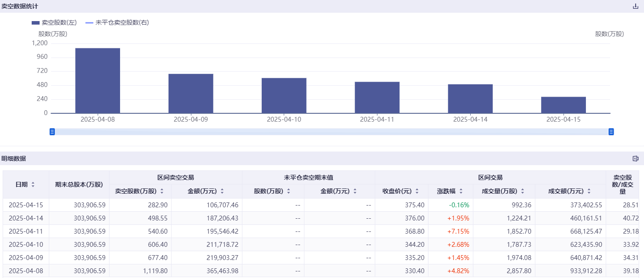Click the 2025-04-10 bar in chart

[284, 96]
